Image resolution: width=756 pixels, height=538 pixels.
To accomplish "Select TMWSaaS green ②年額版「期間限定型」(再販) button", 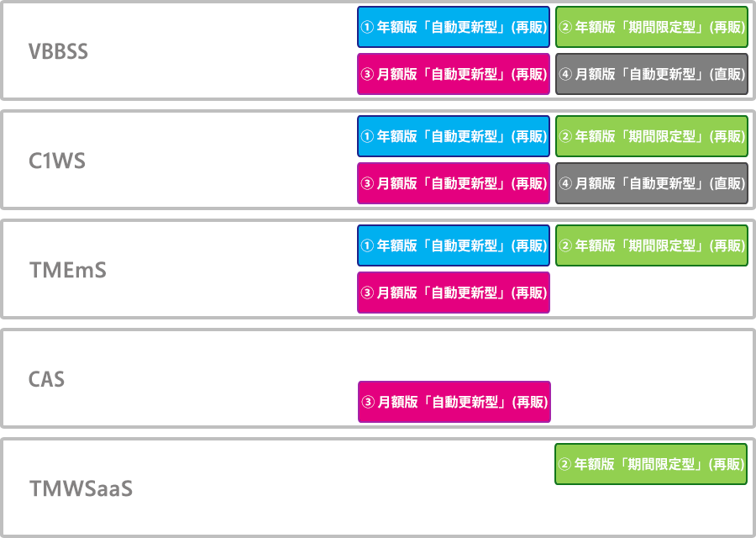I will tap(650, 464).
